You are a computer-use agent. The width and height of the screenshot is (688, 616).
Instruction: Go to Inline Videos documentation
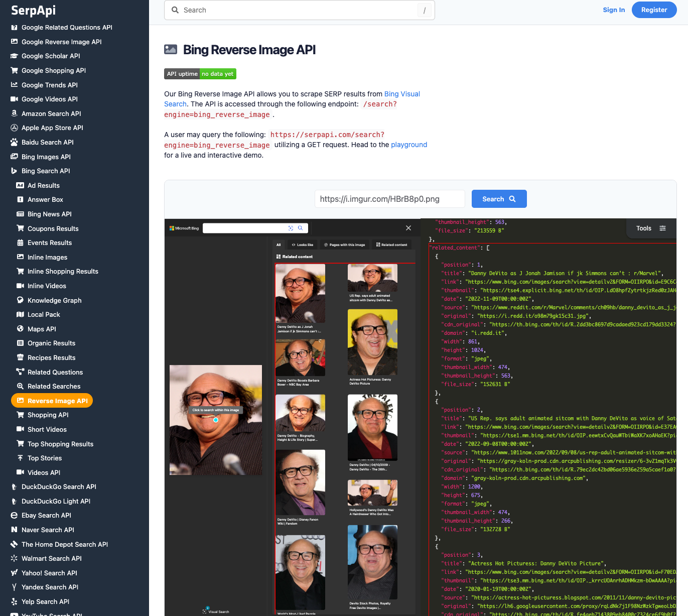click(47, 286)
